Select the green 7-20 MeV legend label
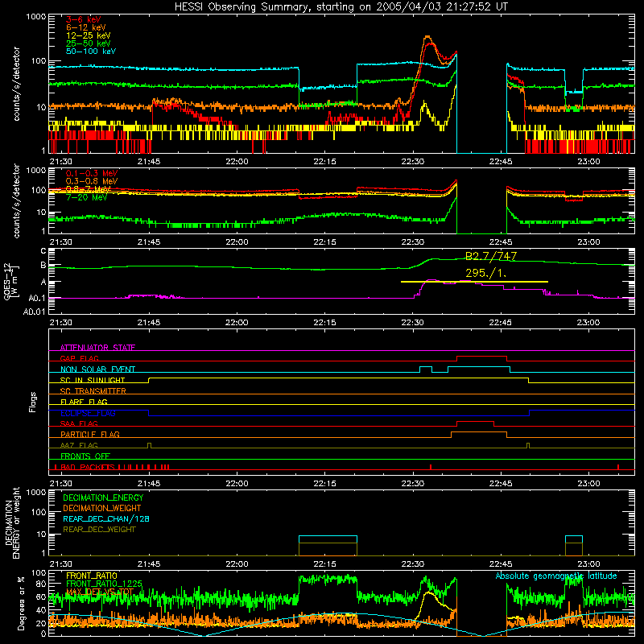Viewport: 644px width, 644px height. click(87, 197)
